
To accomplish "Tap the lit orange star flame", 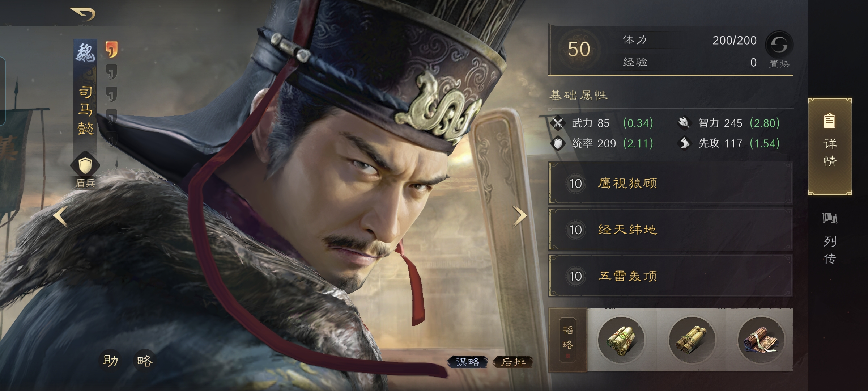I will (x=111, y=49).
